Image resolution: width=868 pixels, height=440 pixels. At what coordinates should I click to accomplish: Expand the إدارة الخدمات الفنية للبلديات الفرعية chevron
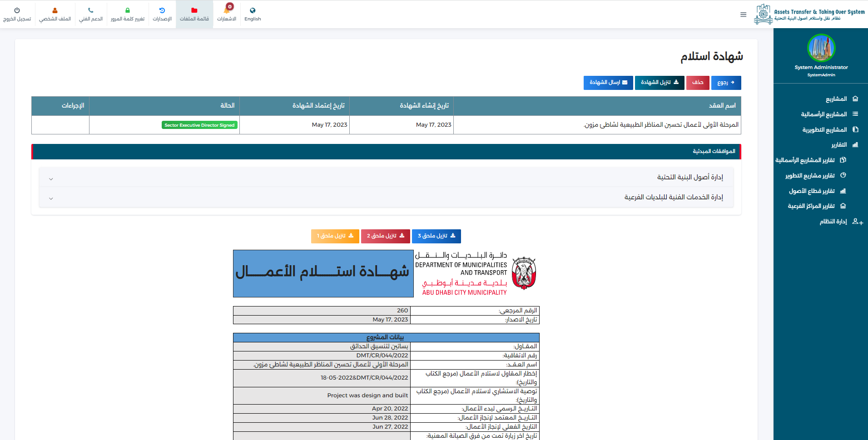[x=51, y=198]
